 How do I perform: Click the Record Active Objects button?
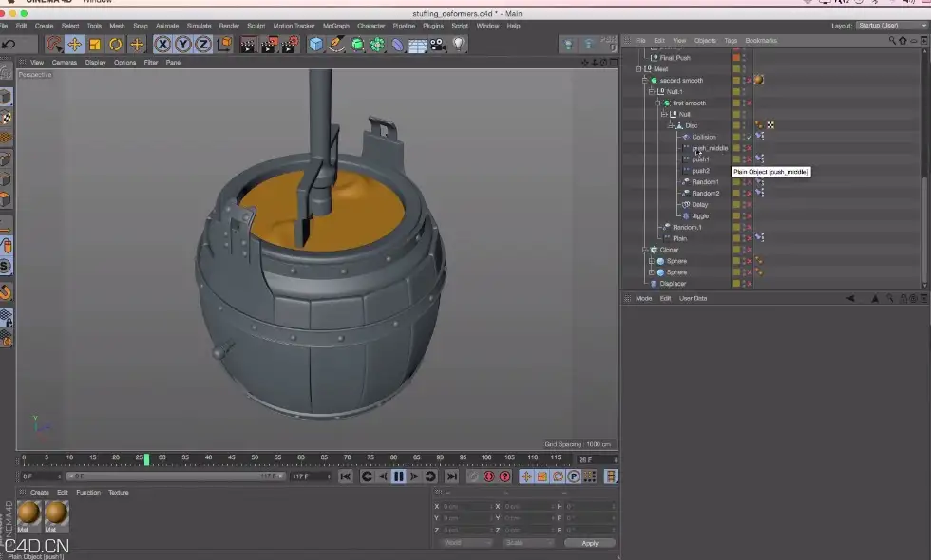coord(473,476)
